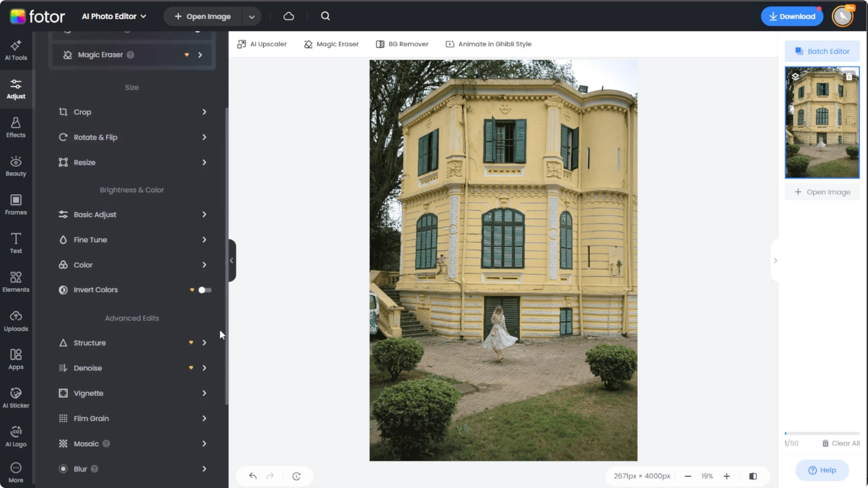Open the Uploads sidebar panel
This screenshot has width=868, height=488.
point(16,321)
